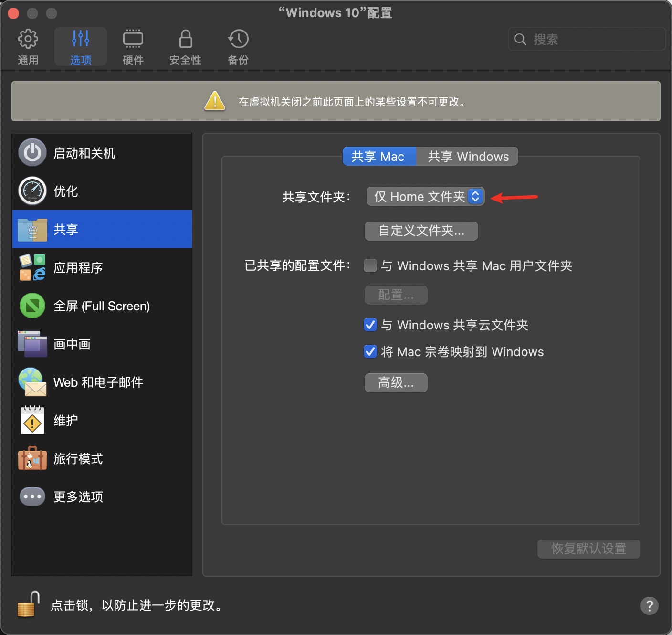The height and width of the screenshot is (635, 672).
Task: Click the yellow warning triangle in banner
Action: [x=215, y=101]
